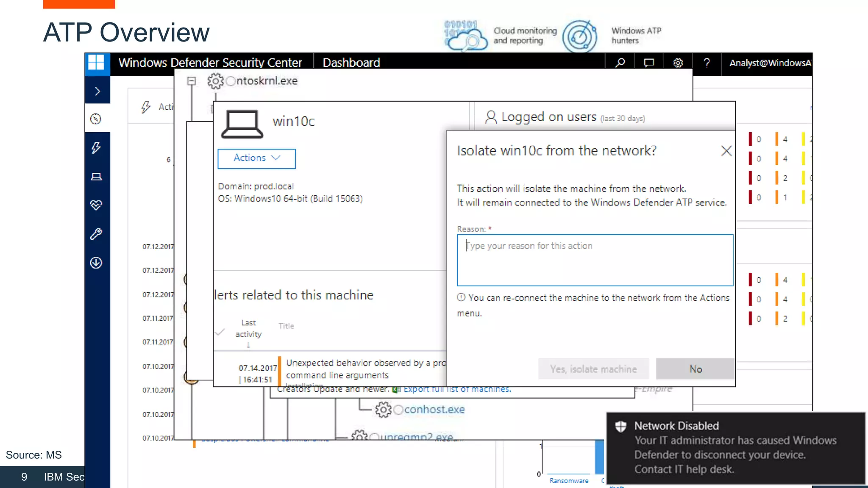The width and height of the screenshot is (868, 488).
Task: Open the machines list laptop sidebar icon
Action: coord(96,177)
